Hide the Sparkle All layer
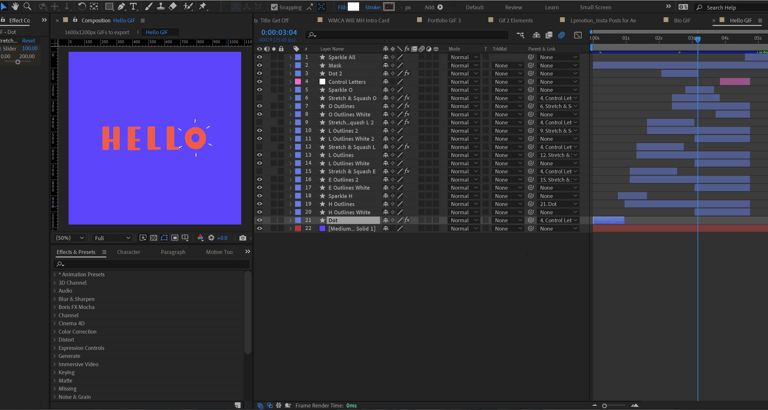Image resolution: width=768 pixels, height=410 pixels. (x=260, y=58)
